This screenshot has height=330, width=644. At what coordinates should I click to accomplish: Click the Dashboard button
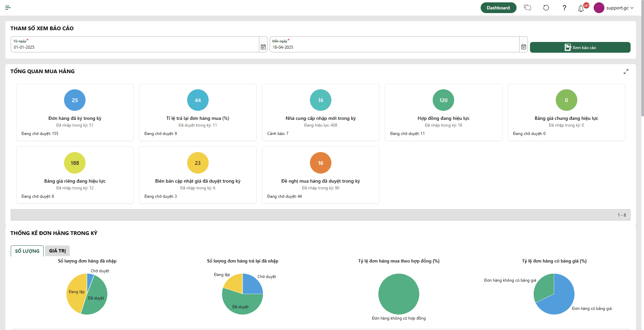point(498,8)
